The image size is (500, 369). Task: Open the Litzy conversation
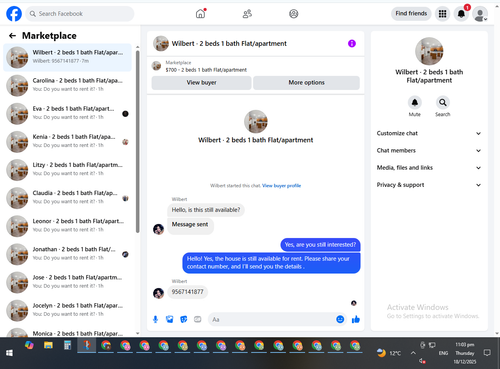(x=67, y=170)
